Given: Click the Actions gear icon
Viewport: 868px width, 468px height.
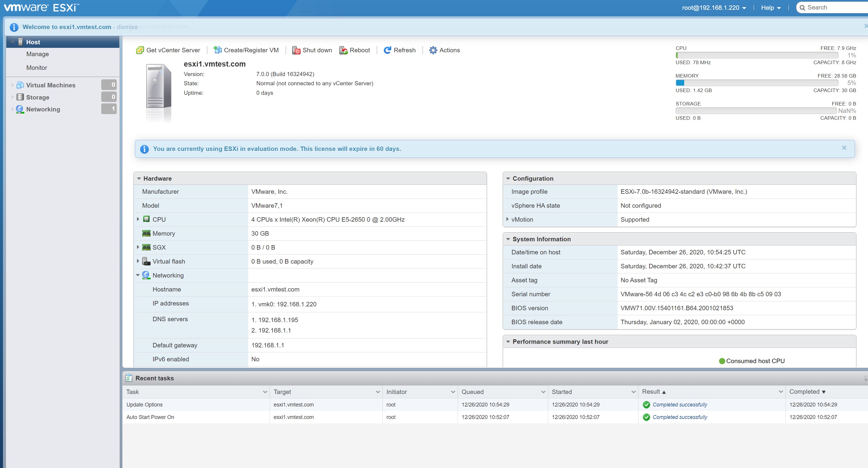Looking at the screenshot, I should point(433,50).
